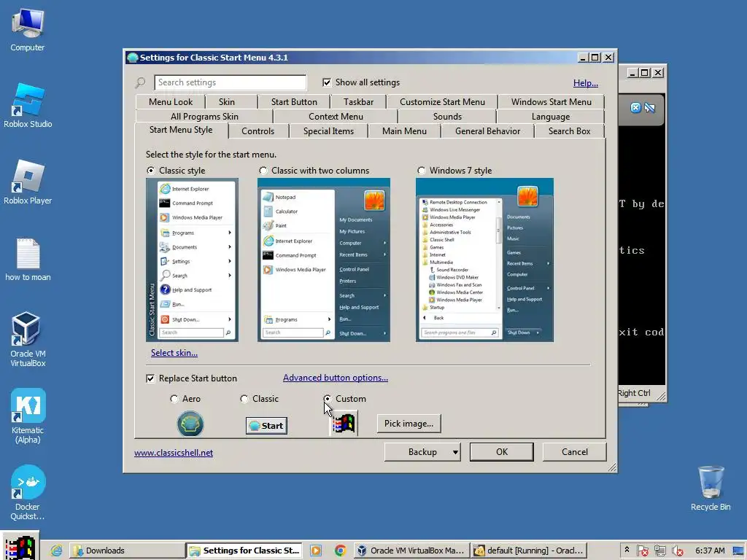
Task: Open Google Chrome from the taskbar
Action: 340,551
